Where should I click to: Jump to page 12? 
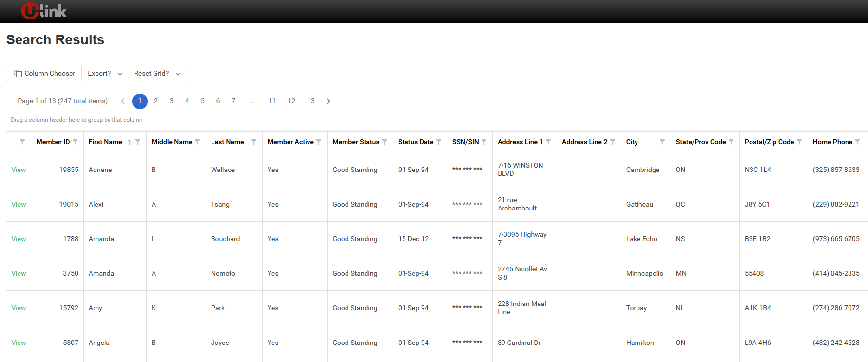point(291,101)
